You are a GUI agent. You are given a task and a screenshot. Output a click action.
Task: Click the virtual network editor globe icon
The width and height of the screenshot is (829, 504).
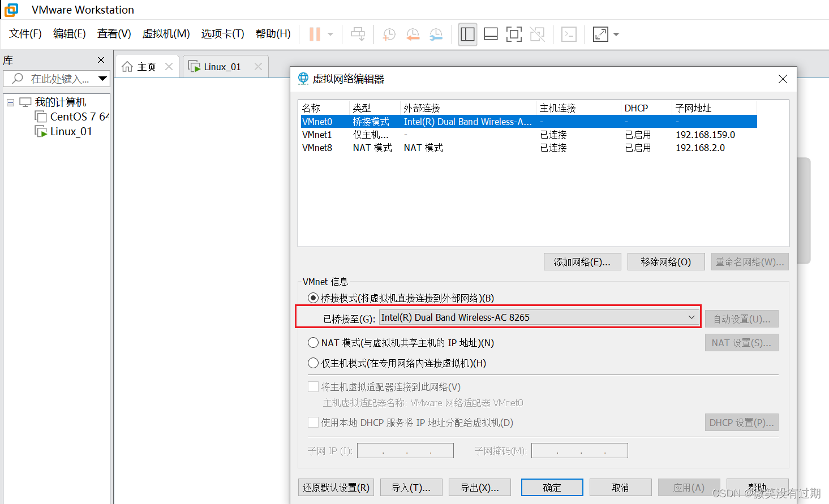(303, 79)
